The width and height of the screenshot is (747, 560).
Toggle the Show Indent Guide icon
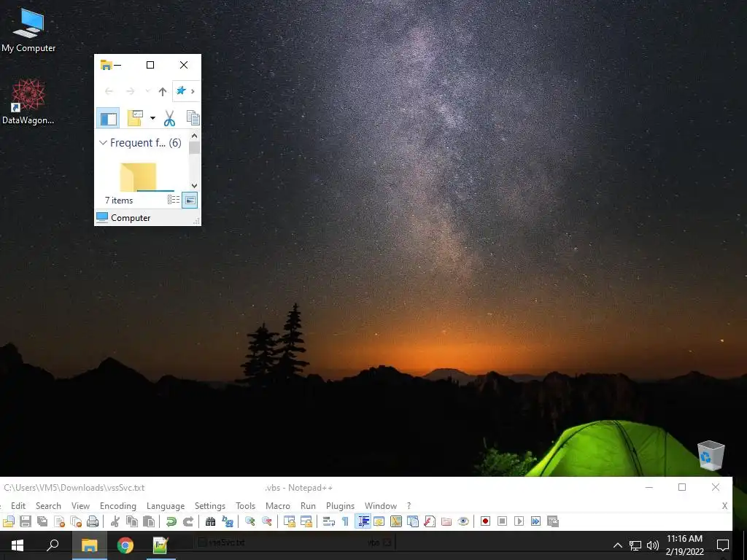(363, 521)
